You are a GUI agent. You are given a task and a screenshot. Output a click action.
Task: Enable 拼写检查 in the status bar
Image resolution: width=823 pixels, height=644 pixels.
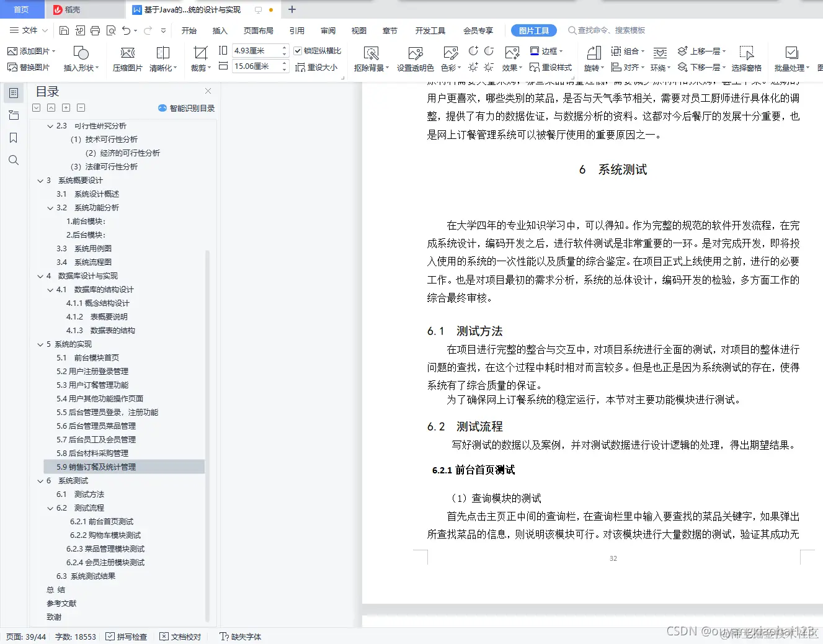127,637
